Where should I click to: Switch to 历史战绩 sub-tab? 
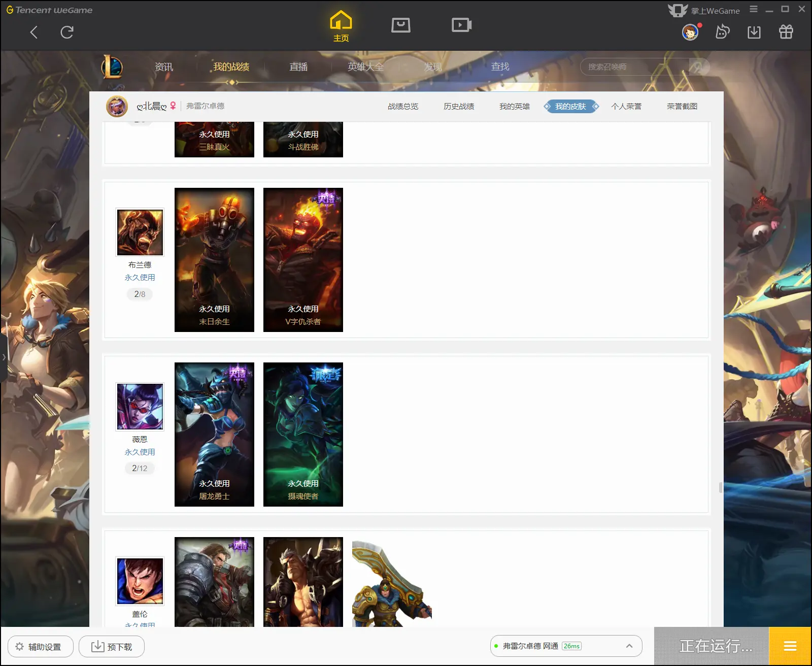[459, 106]
